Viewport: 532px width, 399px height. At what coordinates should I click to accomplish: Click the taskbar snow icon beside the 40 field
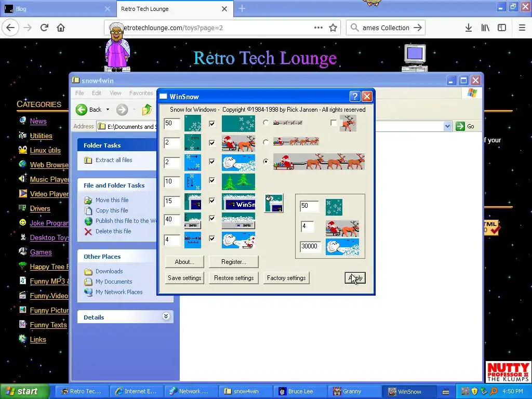[x=193, y=220]
